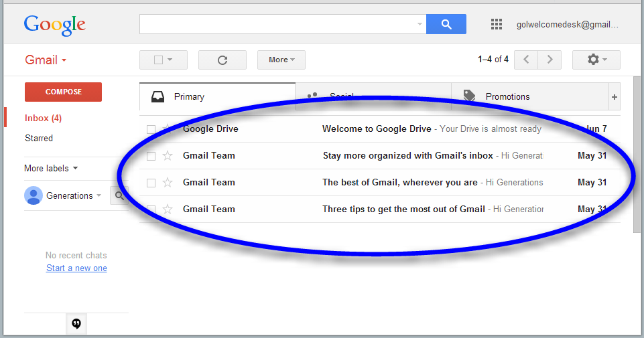Refresh the inbox with the reload icon
Viewport: 644px width, 338px height.
click(222, 60)
